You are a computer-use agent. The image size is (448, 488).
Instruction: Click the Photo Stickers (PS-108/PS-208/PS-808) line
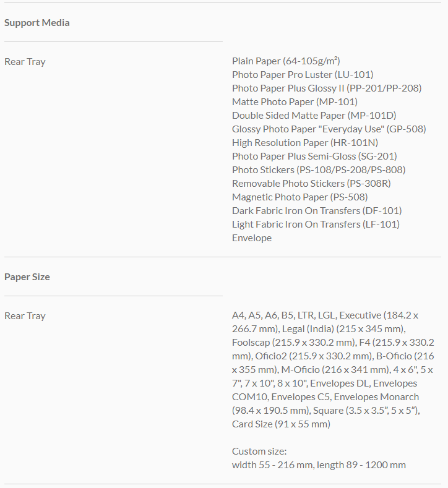pyautogui.click(x=319, y=170)
